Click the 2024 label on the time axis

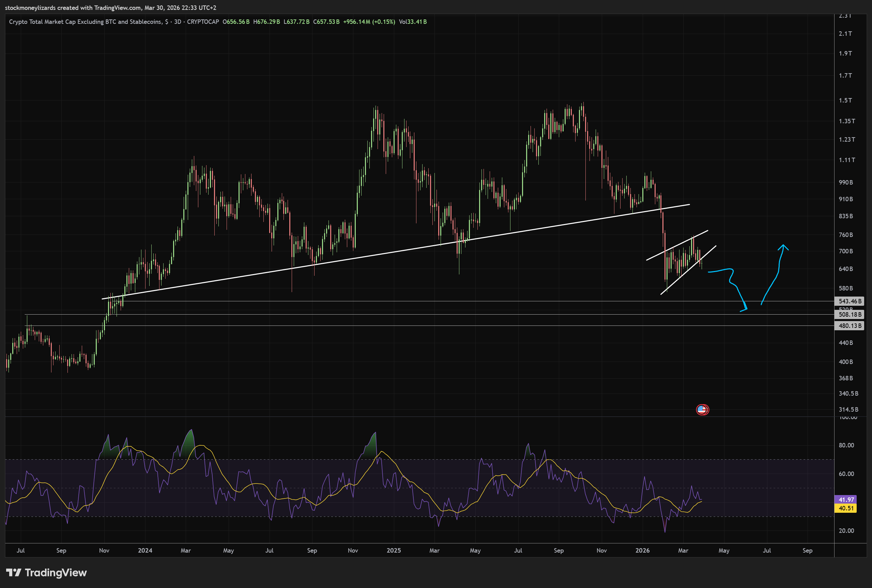[x=145, y=550]
